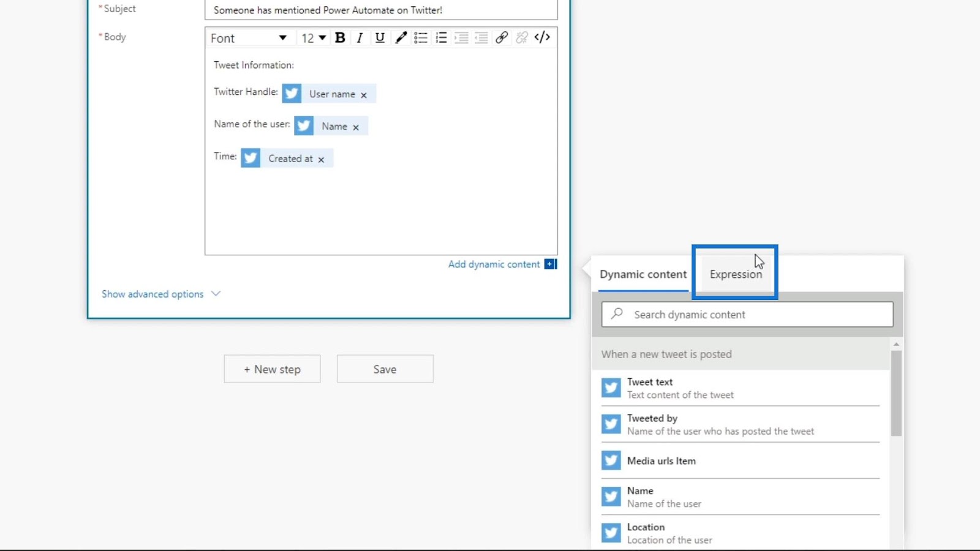
Task: Toggle italic formatting in the body editor
Action: tap(360, 38)
